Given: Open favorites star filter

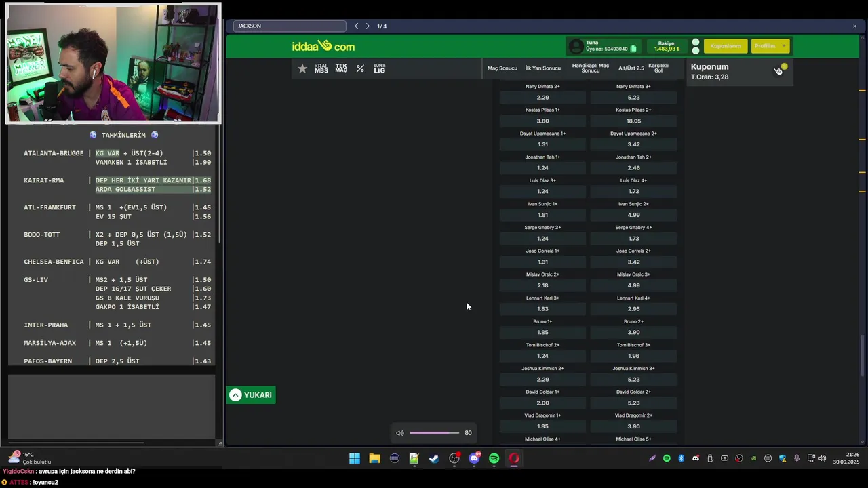Looking at the screenshot, I should click(x=302, y=68).
